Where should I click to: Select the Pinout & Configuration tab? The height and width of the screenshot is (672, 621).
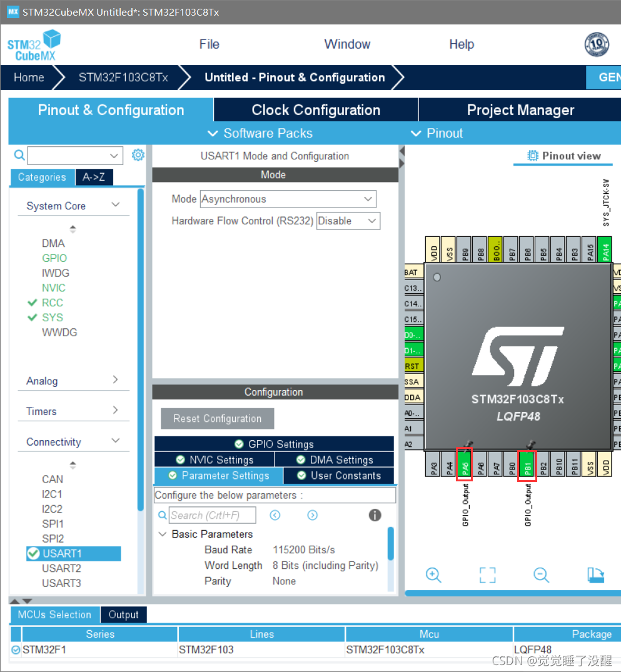(111, 110)
